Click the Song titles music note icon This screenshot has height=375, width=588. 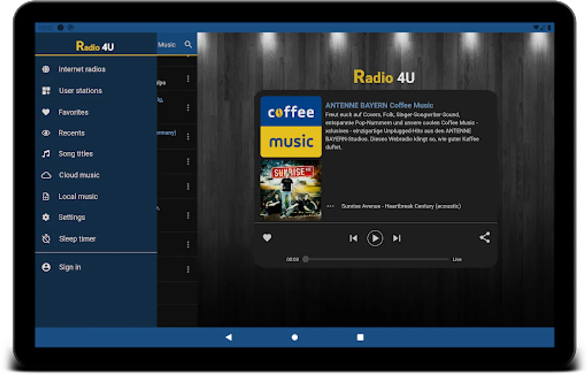point(46,154)
